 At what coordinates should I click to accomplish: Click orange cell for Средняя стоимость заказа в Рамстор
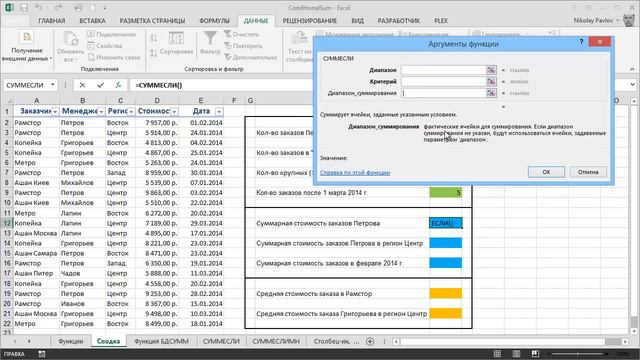[x=446, y=293]
